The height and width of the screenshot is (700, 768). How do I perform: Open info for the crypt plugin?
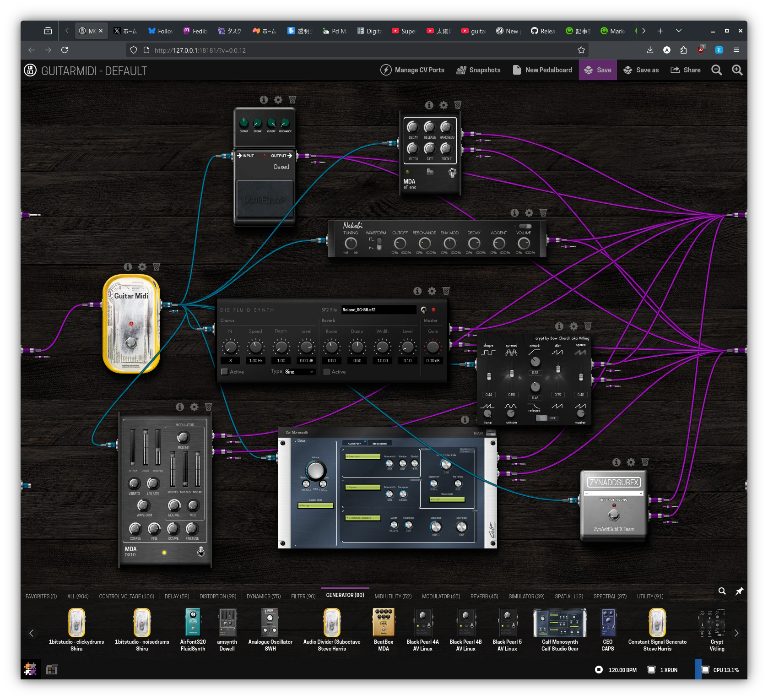coord(559,326)
